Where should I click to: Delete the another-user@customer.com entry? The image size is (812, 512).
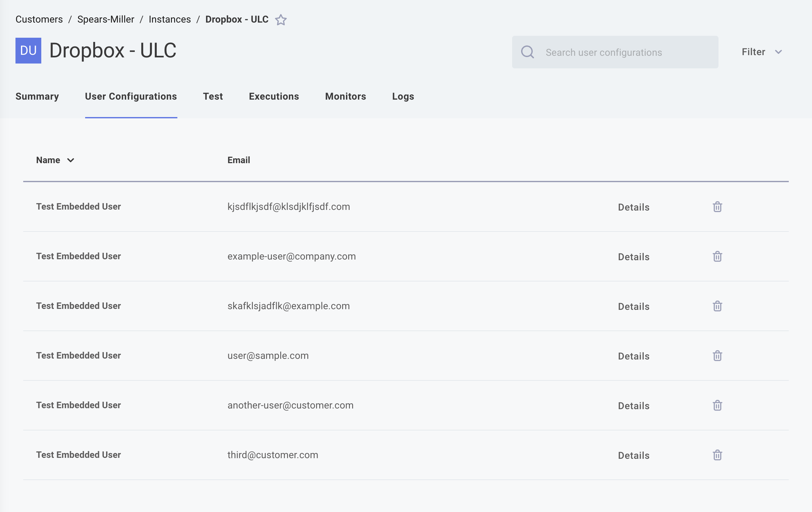[x=717, y=406]
